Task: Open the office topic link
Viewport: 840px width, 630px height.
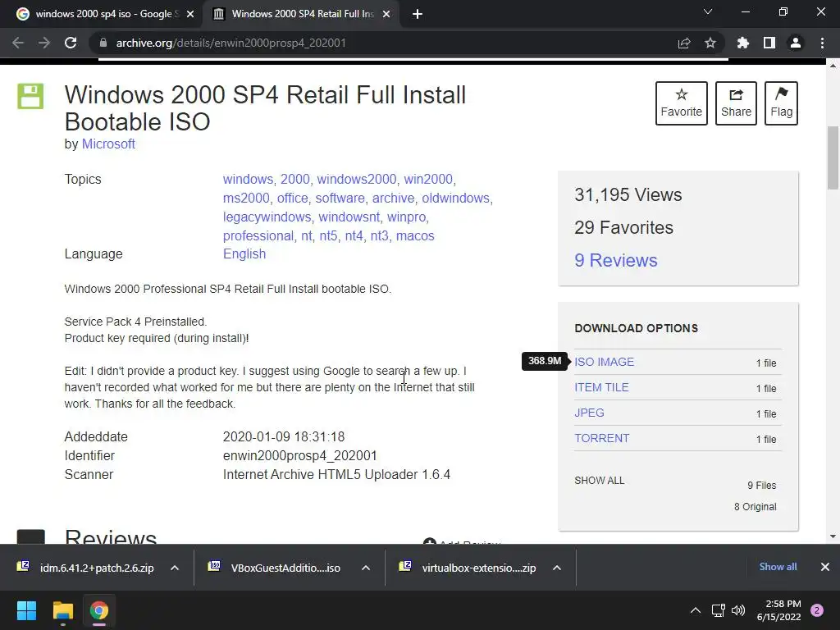Action: 293,199
